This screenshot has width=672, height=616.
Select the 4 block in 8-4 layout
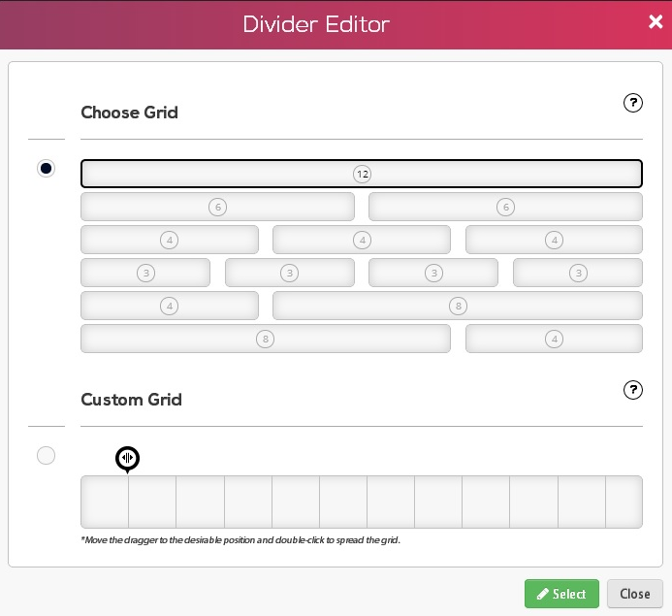pos(554,339)
